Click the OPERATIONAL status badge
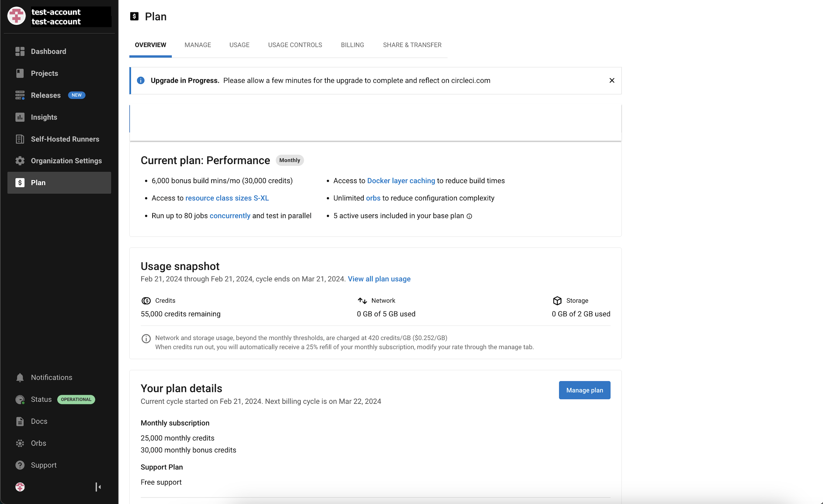The width and height of the screenshot is (823, 504). click(x=76, y=399)
